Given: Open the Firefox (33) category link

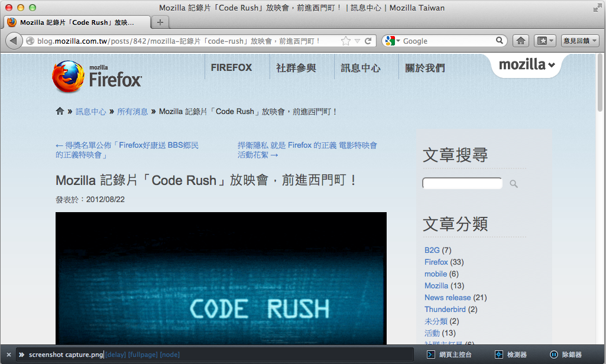Looking at the screenshot, I should tap(436, 262).
